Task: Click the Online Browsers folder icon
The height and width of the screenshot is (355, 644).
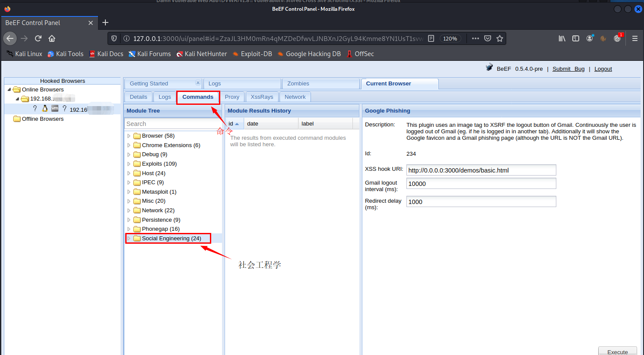Action: click(x=17, y=89)
